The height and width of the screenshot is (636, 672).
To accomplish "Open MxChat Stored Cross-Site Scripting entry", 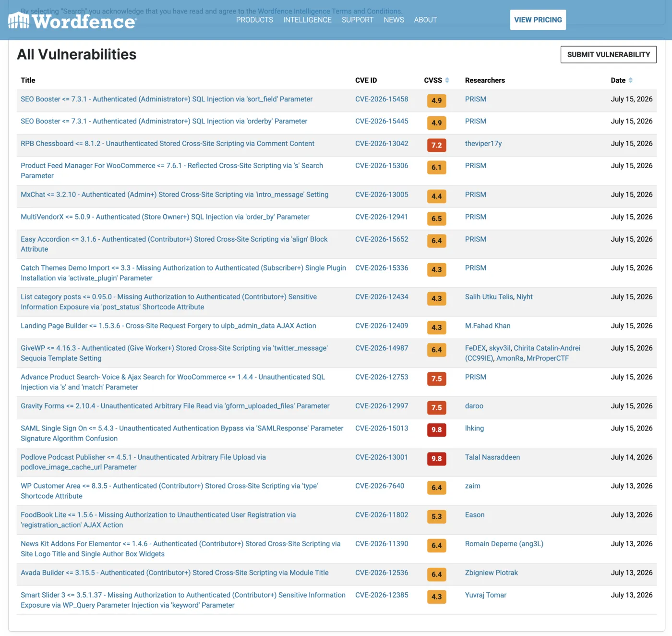I will (174, 195).
